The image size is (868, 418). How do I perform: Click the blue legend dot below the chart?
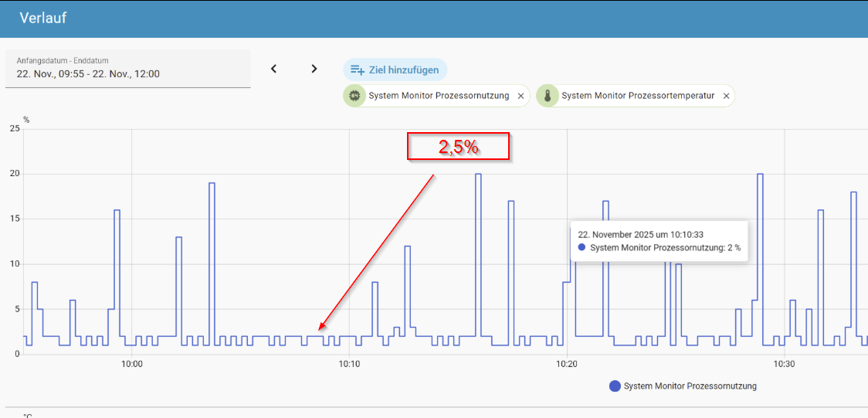pyautogui.click(x=615, y=386)
